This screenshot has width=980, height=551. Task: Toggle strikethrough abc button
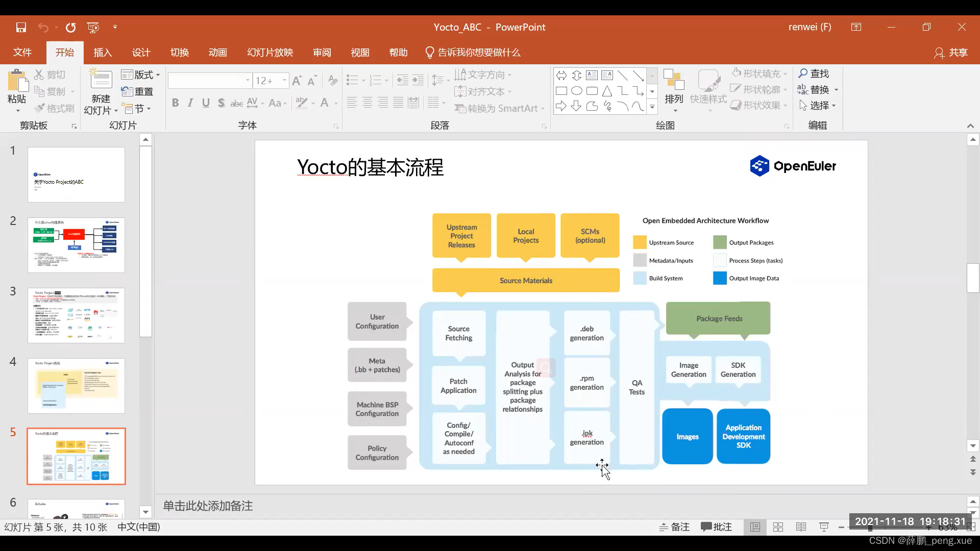[236, 103]
